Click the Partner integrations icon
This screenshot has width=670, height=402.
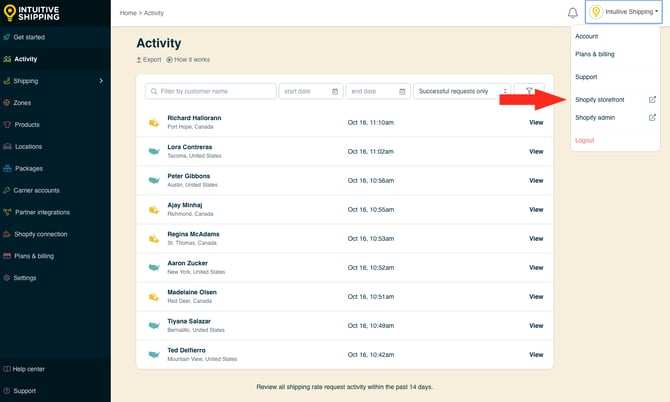coord(7,212)
